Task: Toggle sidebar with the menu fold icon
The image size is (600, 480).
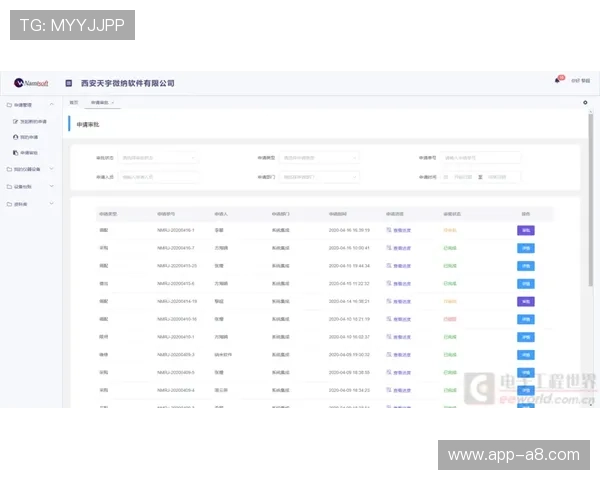Action: pos(68,83)
